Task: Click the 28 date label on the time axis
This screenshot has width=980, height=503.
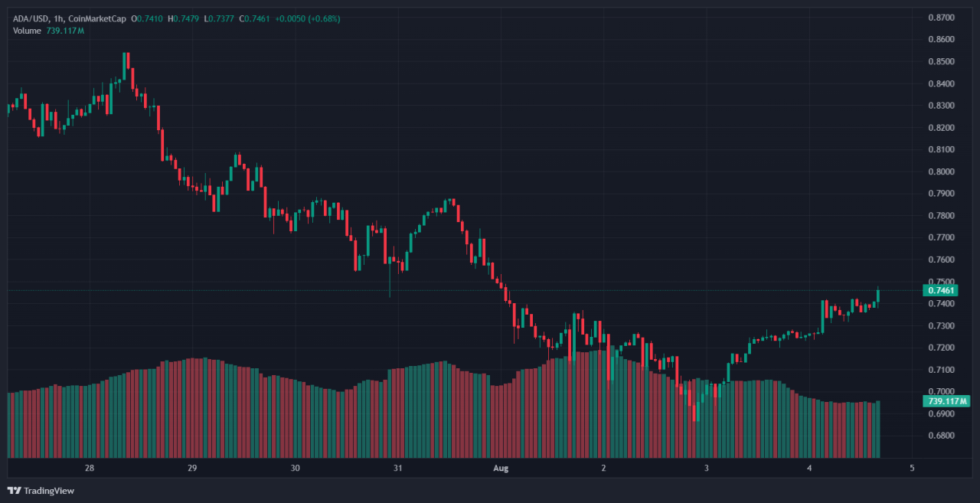Action: pyautogui.click(x=90, y=468)
